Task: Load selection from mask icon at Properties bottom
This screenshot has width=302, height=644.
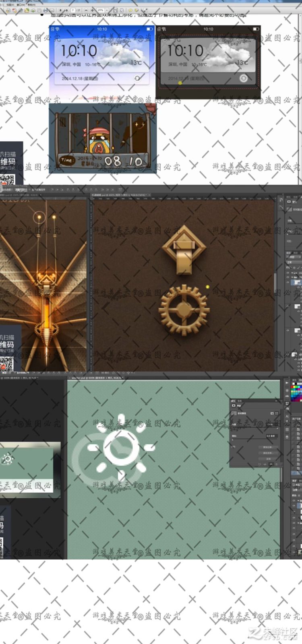Action: point(260,464)
